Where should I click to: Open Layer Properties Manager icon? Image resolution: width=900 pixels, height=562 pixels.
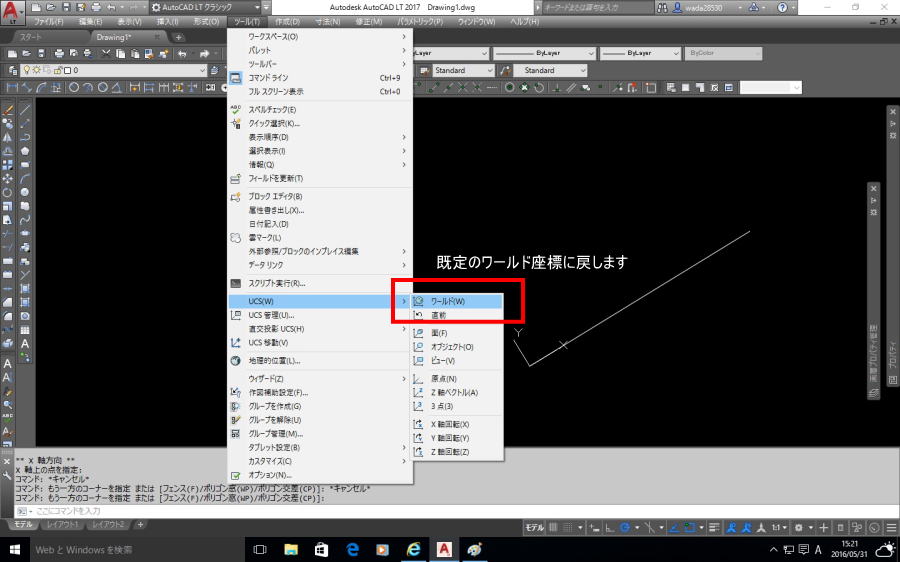[x=13, y=71]
